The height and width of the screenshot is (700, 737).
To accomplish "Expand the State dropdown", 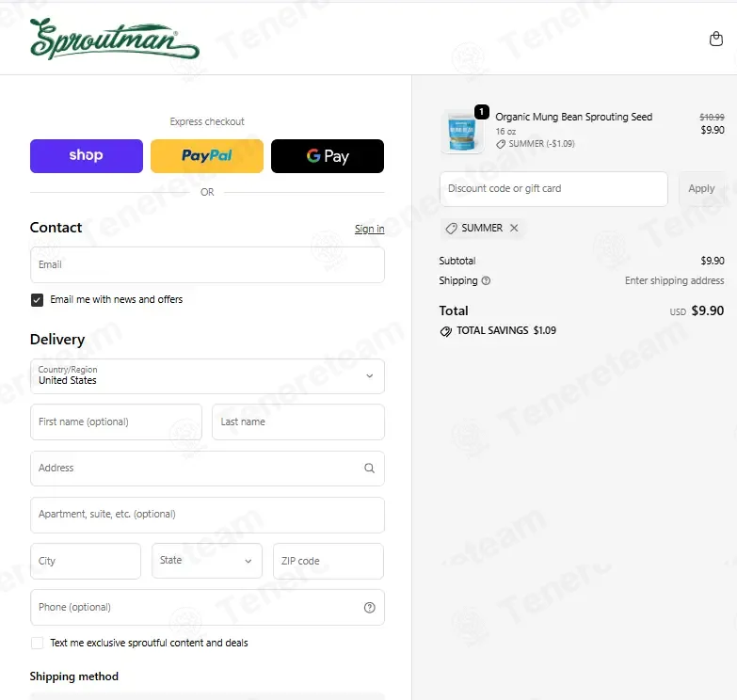I will 207,561.
